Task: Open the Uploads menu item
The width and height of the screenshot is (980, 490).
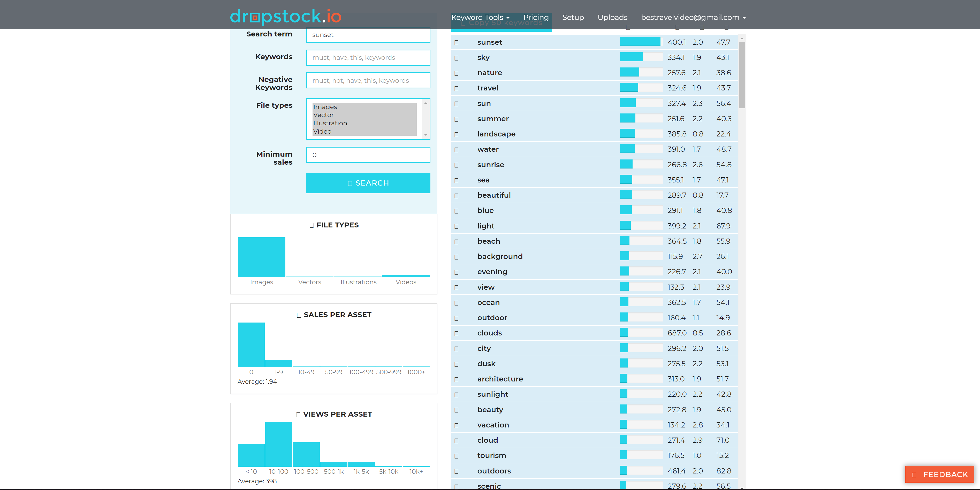Action: point(612,18)
